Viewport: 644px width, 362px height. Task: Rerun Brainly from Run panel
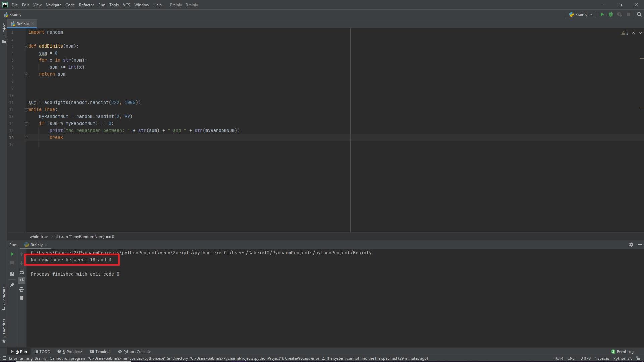(12, 254)
